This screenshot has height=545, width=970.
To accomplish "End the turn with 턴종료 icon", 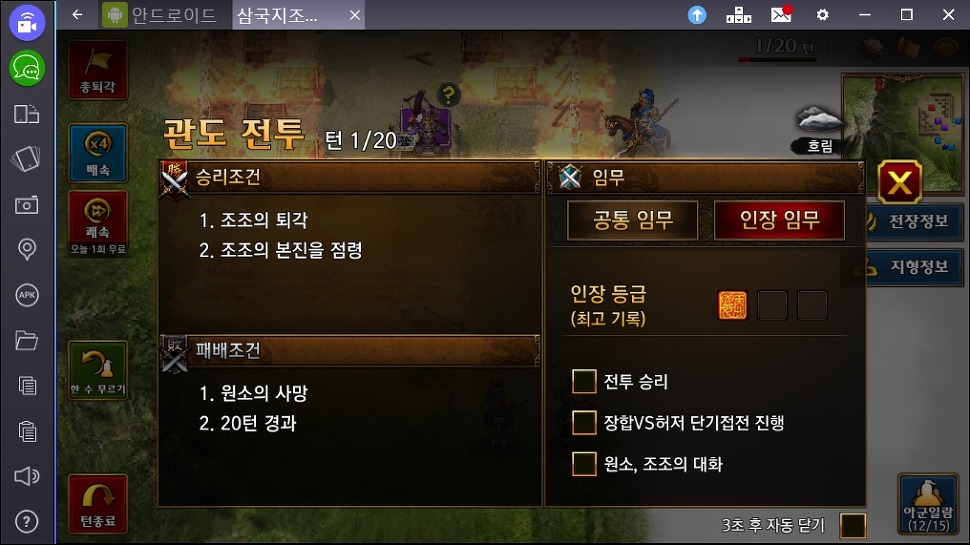I will tap(98, 504).
